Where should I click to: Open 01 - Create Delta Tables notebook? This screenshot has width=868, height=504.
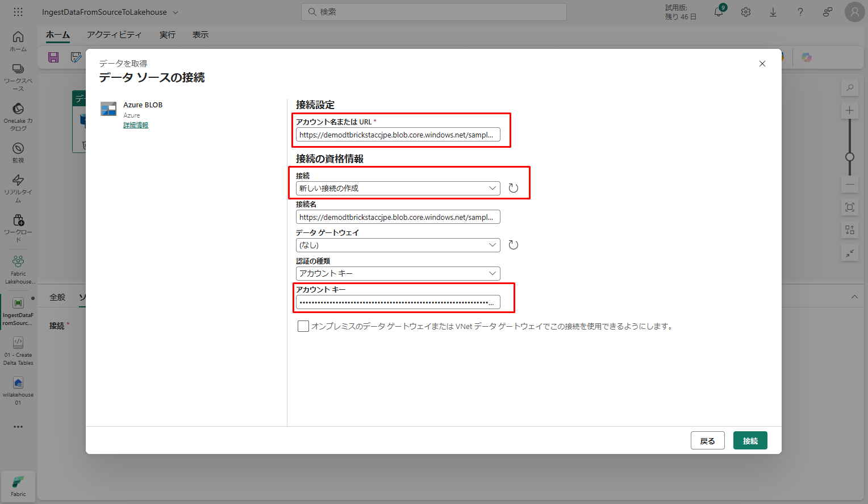pos(18,351)
